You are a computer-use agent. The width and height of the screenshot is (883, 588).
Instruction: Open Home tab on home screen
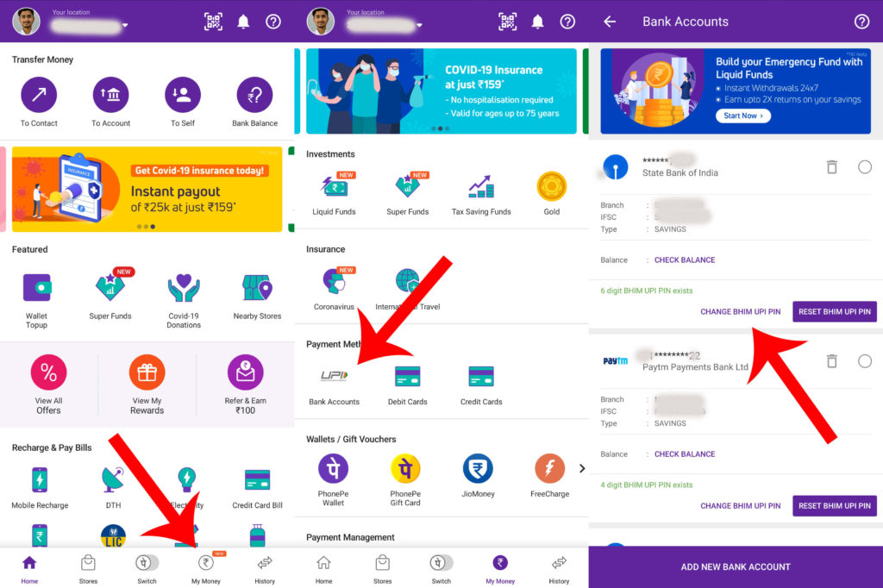click(29, 567)
